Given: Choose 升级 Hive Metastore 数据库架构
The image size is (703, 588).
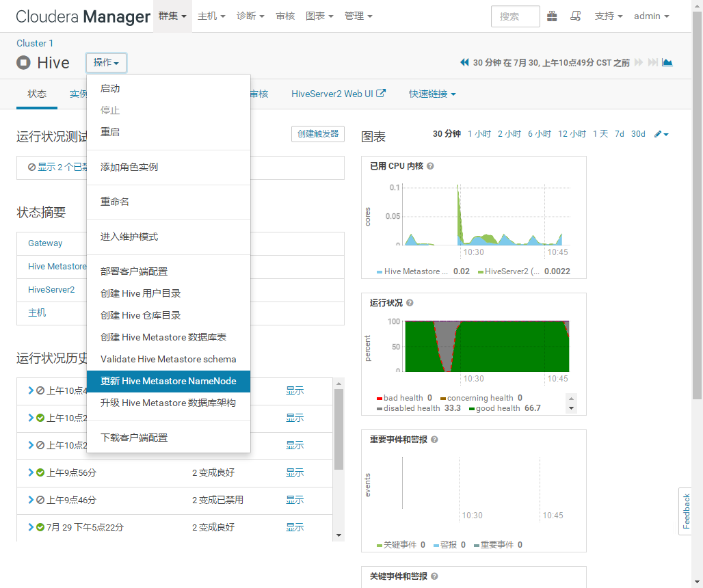Looking at the screenshot, I should click(168, 403).
